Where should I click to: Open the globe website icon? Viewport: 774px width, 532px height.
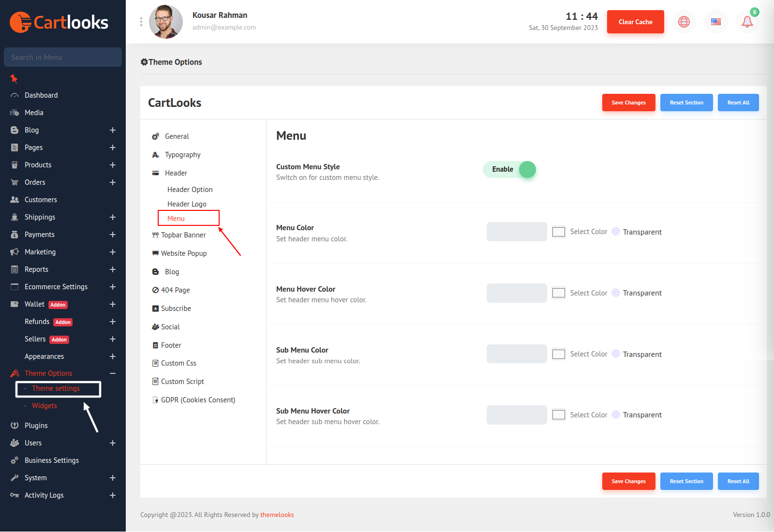684,22
